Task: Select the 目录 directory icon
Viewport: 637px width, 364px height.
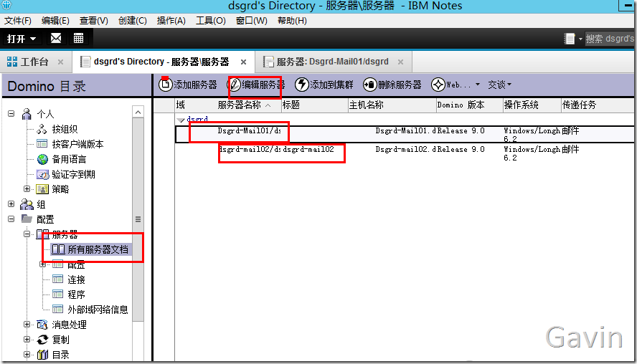Action: point(42,355)
